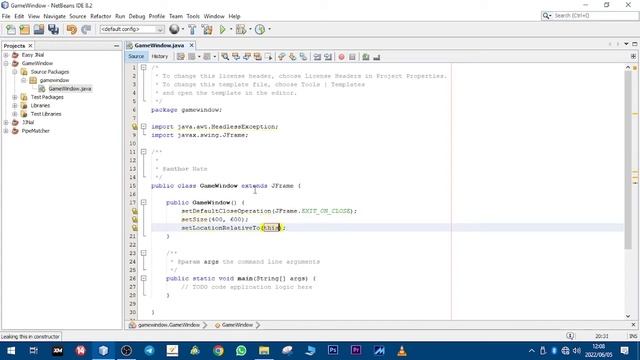The image size is (640, 360).
Task: Close the Projects panel tab
Action: click(30, 46)
